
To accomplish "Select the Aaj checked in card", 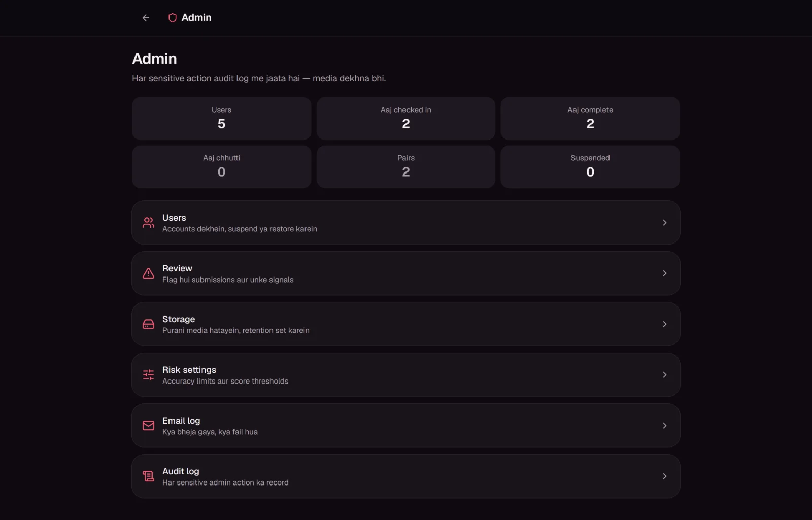I will tap(406, 119).
